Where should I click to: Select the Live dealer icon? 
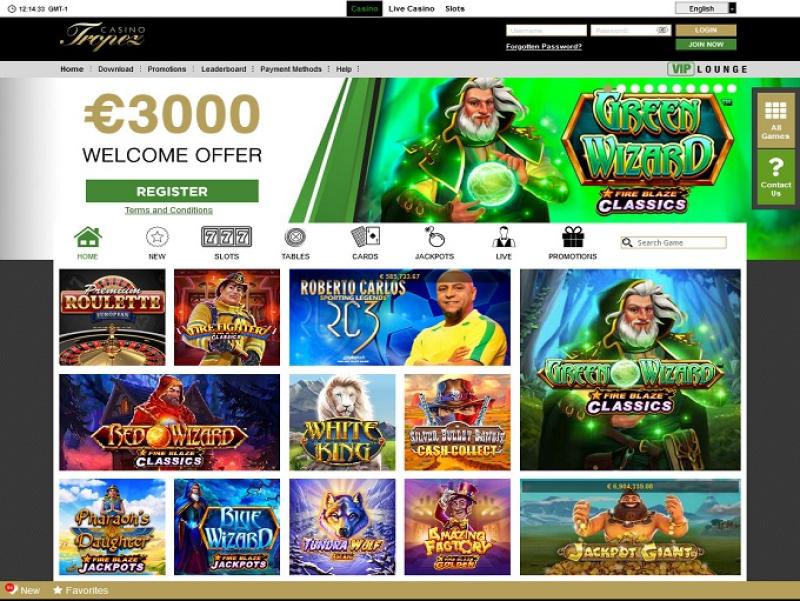point(504,237)
